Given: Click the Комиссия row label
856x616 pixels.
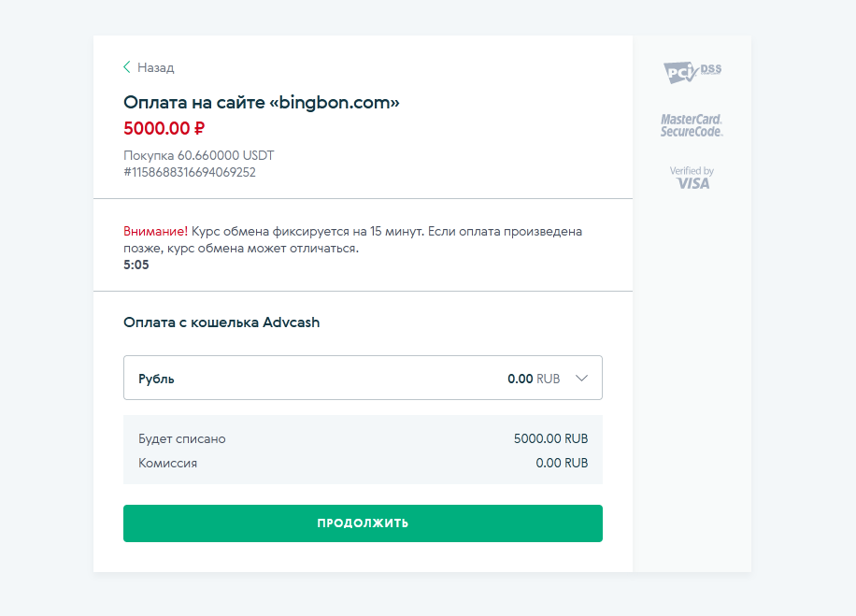Looking at the screenshot, I should pos(167,463).
